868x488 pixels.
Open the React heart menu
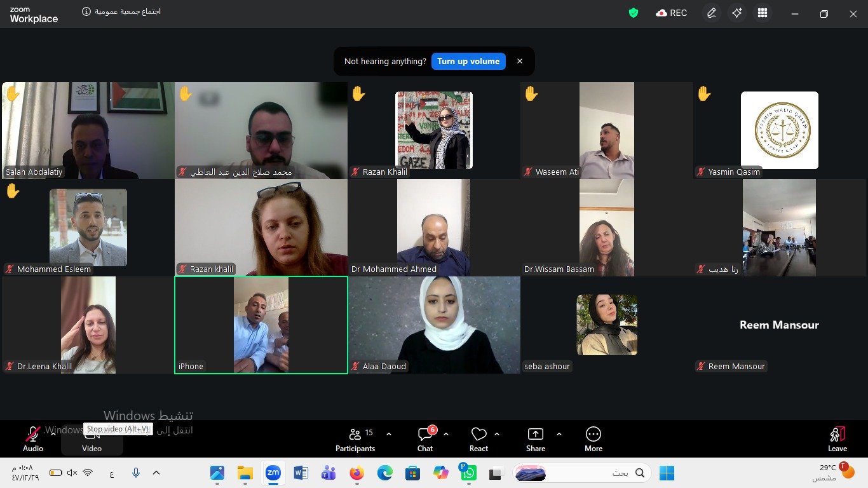pos(478,440)
